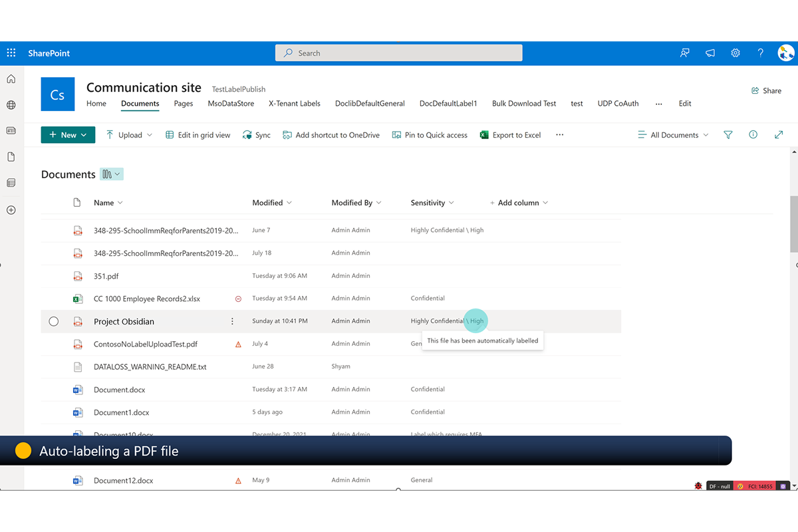Show more navigation items with the ellipsis

(x=659, y=104)
